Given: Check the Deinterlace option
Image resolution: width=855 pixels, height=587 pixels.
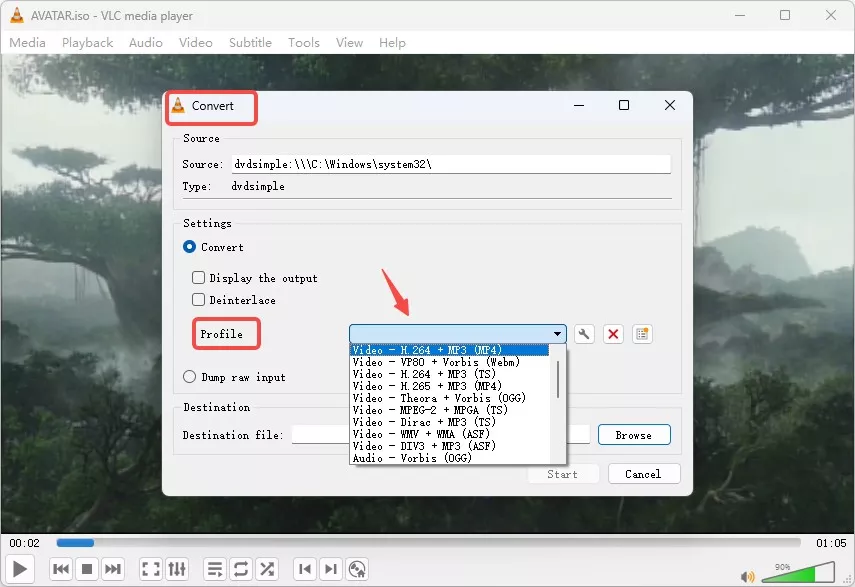Looking at the screenshot, I should 198,299.
